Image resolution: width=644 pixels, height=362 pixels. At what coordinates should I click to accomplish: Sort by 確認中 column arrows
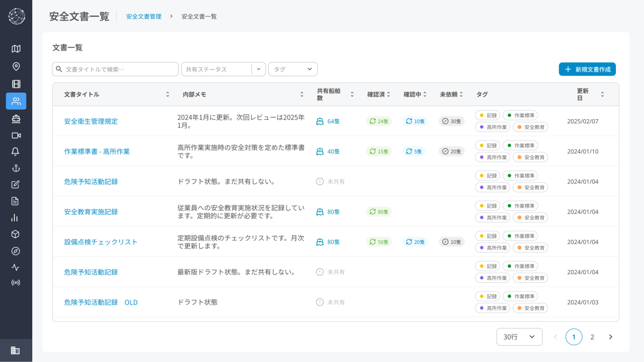click(x=425, y=95)
